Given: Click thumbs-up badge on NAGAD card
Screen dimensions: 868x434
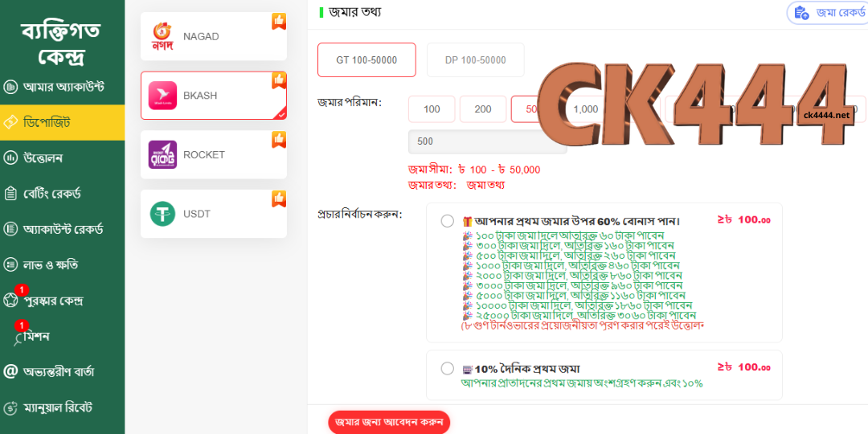Looking at the screenshot, I should click(x=279, y=21).
